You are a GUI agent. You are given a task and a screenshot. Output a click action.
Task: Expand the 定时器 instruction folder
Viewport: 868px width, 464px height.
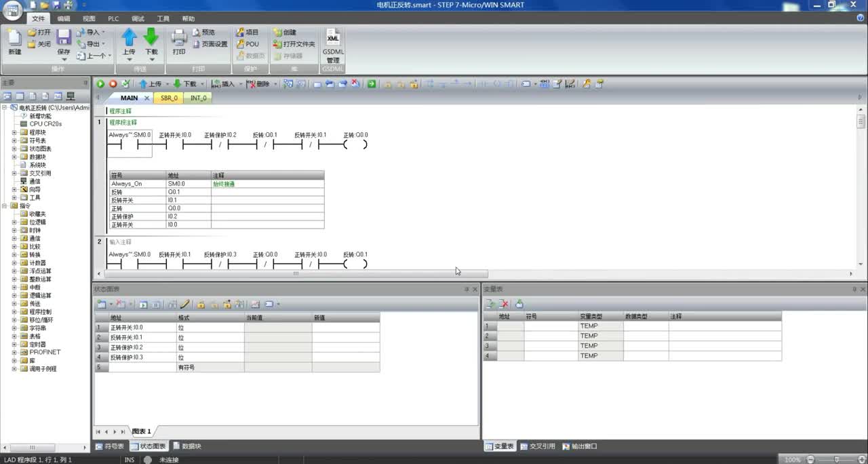point(14,344)
